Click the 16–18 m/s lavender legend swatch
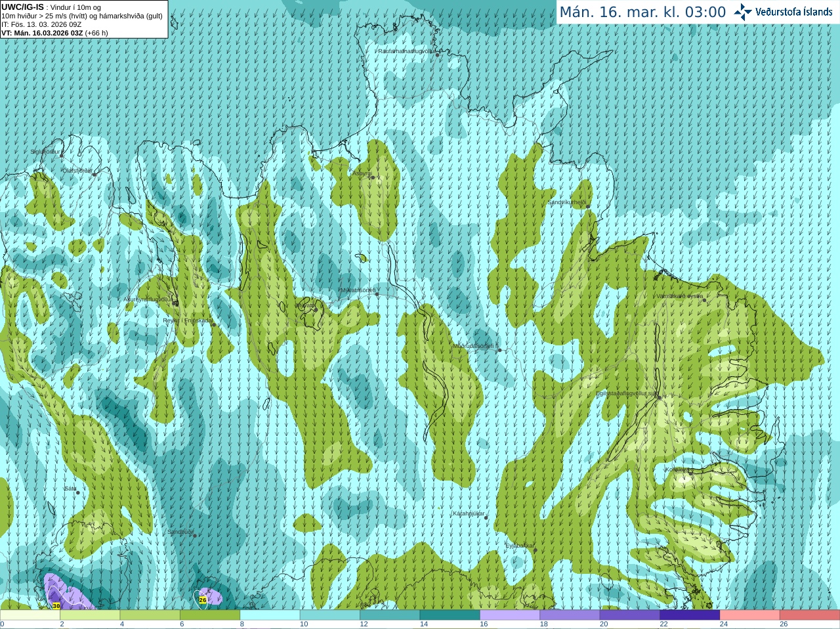 coord(510,615)
